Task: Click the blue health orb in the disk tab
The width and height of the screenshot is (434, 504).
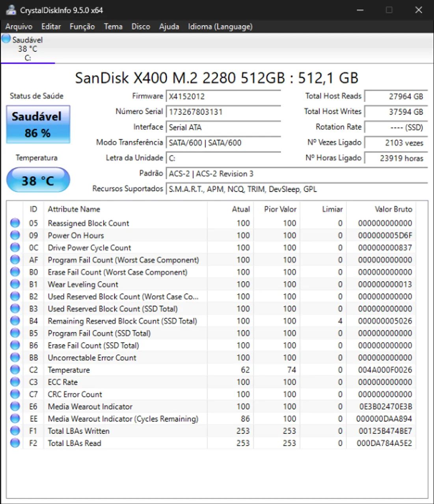Action: (6, 39)
